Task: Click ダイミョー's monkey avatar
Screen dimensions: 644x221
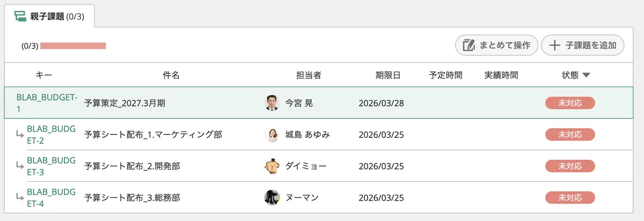Action: (273, 166)
